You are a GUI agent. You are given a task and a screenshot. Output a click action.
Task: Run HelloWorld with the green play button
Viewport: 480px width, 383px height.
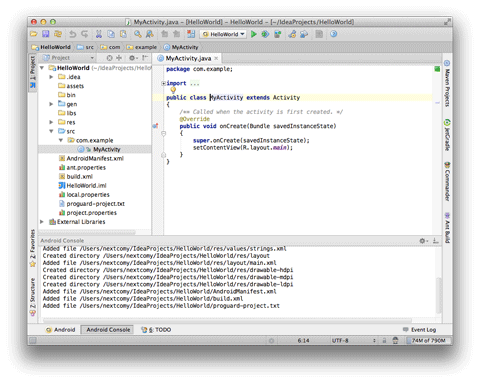click(254, 34)
